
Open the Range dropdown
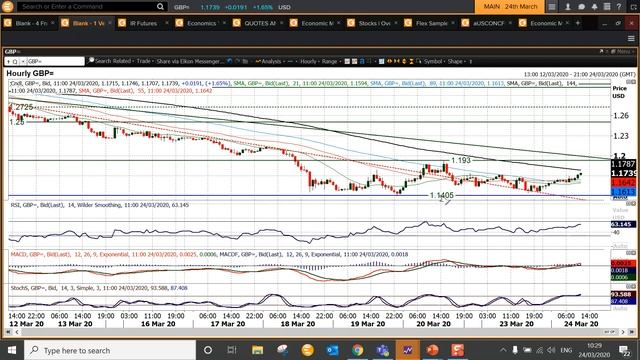[331, 61]
